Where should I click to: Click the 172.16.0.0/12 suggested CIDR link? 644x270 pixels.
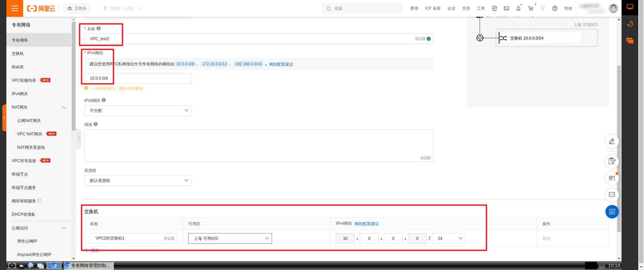214,64
